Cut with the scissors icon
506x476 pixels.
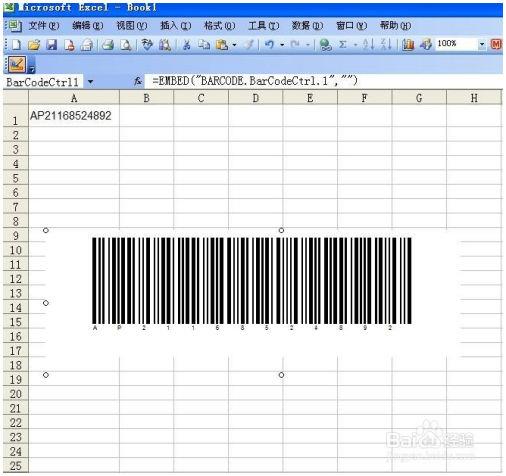[187, 44]
